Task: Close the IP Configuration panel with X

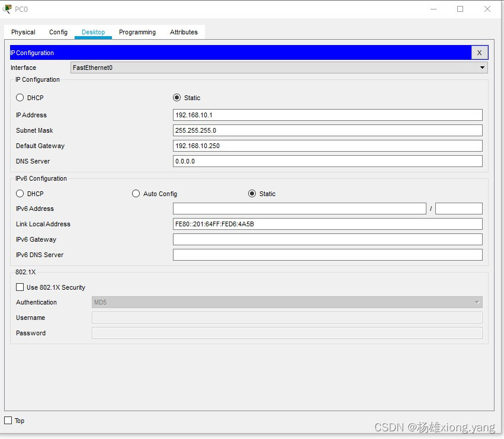Action: point(479,53)
